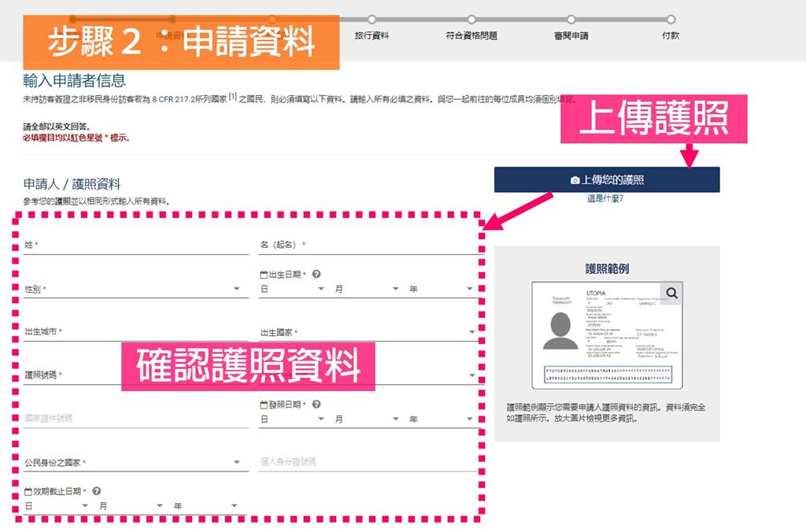The width and height of the screenshot is (806, 532).
Task: Click the [1] footnote reference link
Action: [x=233, y=97]
